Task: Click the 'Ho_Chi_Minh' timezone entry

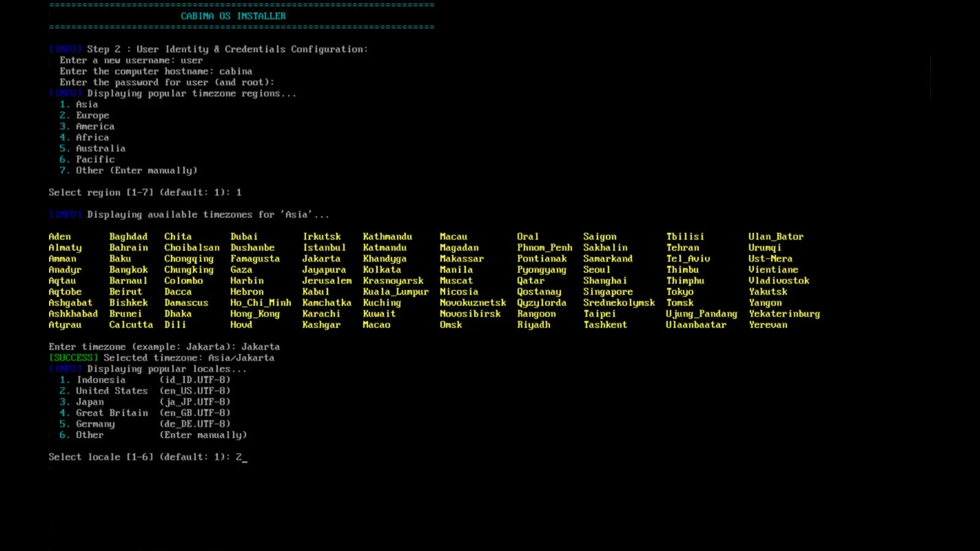Action: tap(261, 302)
